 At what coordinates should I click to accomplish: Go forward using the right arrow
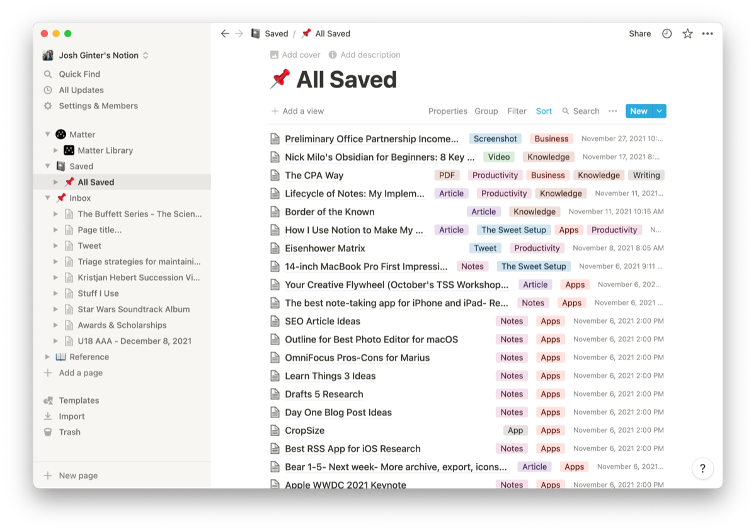point(239,33)
